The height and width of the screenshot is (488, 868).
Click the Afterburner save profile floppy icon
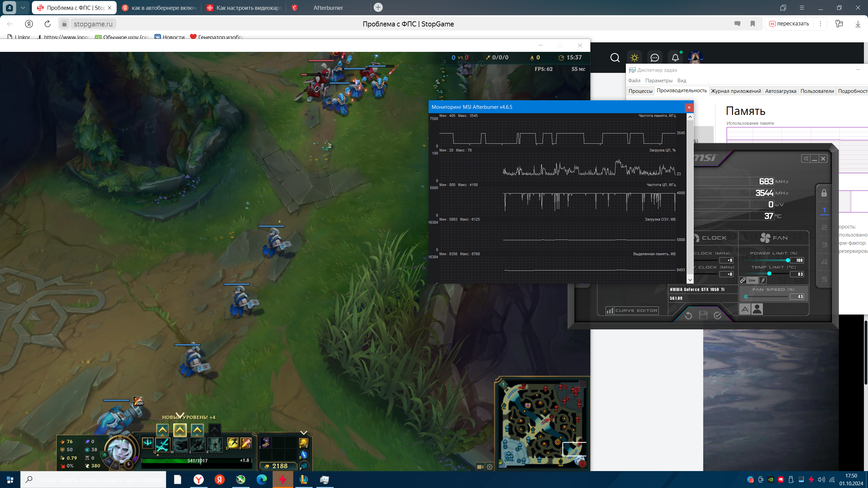(703, 316)
